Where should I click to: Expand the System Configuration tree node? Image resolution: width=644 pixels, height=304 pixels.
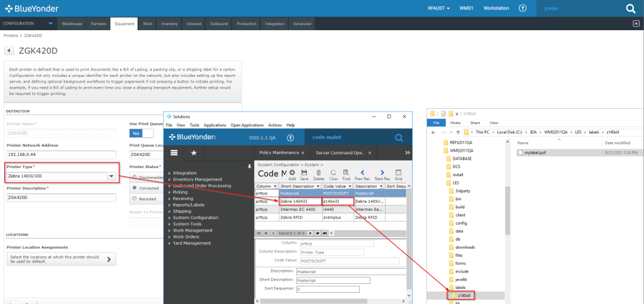tap(170, 217)
